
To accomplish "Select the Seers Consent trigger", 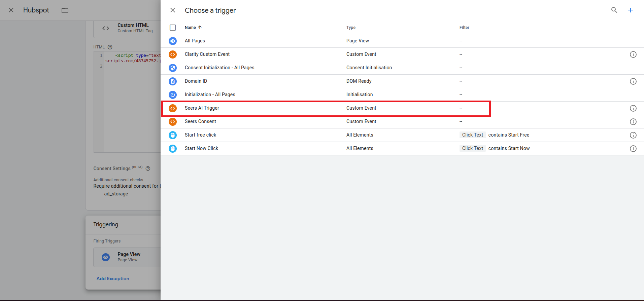I will click(200, 121).
